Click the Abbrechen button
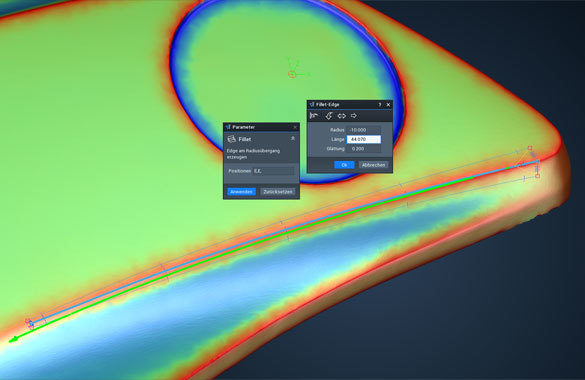The width and height of the screenshot is (585, 380). click(373, 165)
